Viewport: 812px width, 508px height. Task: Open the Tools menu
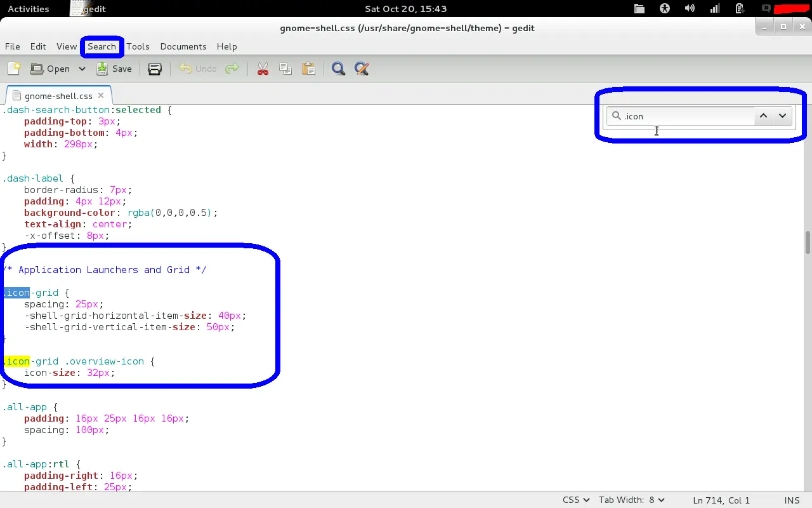pyautogui.click(x=138, y=46)
